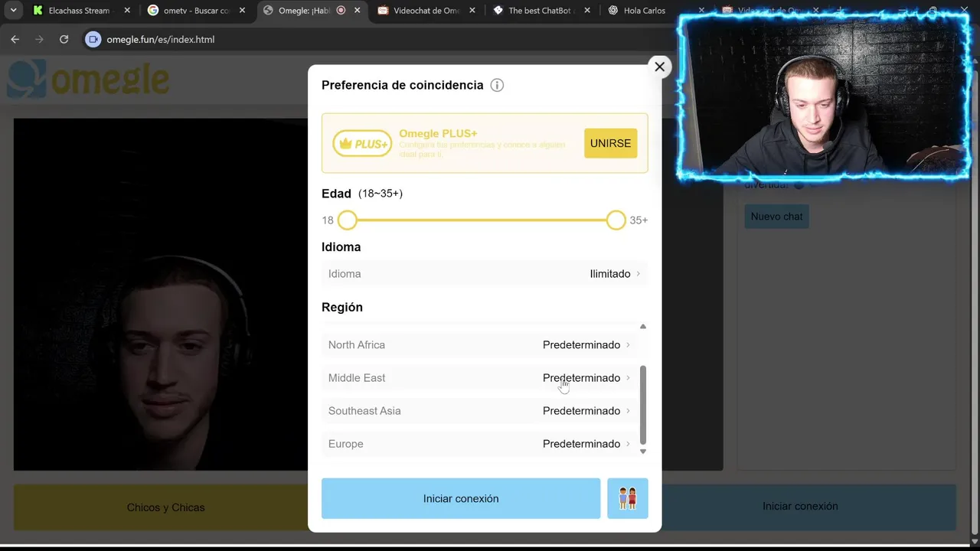Go forward using the browser forward arrow
Image resolution: width=980 pixels, height=551 pixels.
tap(39, 39)
